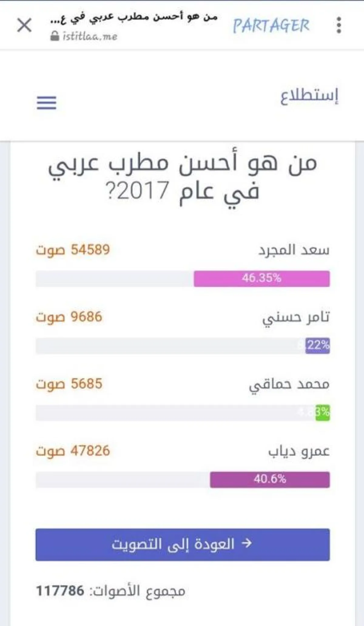
Task: Close the in-app browser tab
Action: [24, 25]
